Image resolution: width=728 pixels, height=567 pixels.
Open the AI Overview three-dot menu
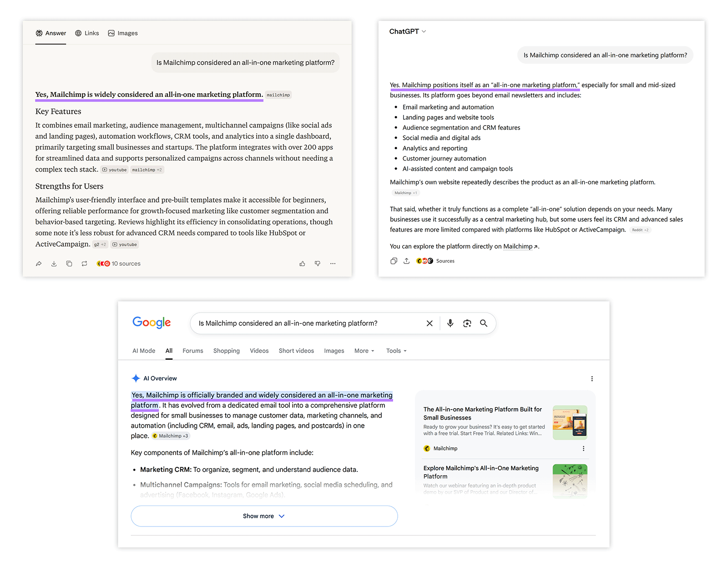point(592,379)
